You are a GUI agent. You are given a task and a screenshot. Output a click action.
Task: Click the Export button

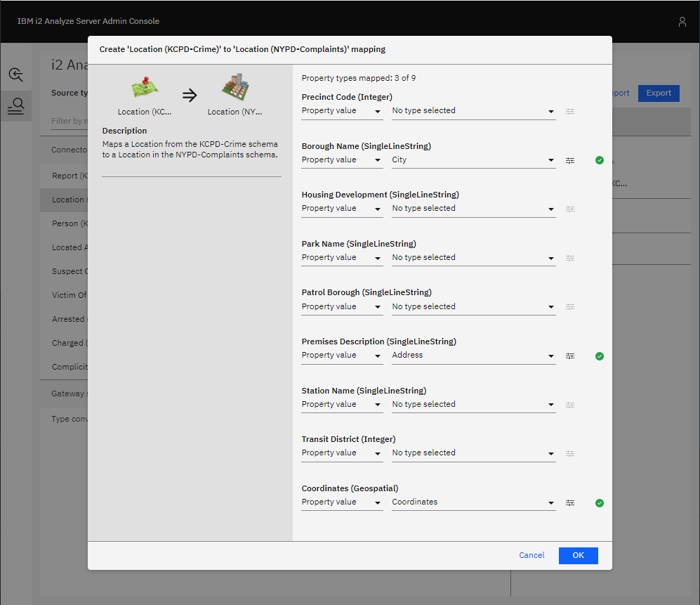658,93
